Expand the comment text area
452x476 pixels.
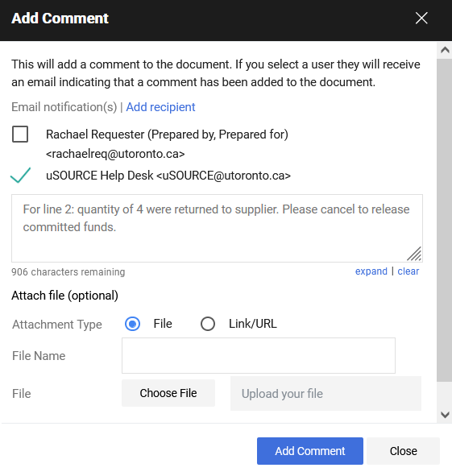point(371,271)
